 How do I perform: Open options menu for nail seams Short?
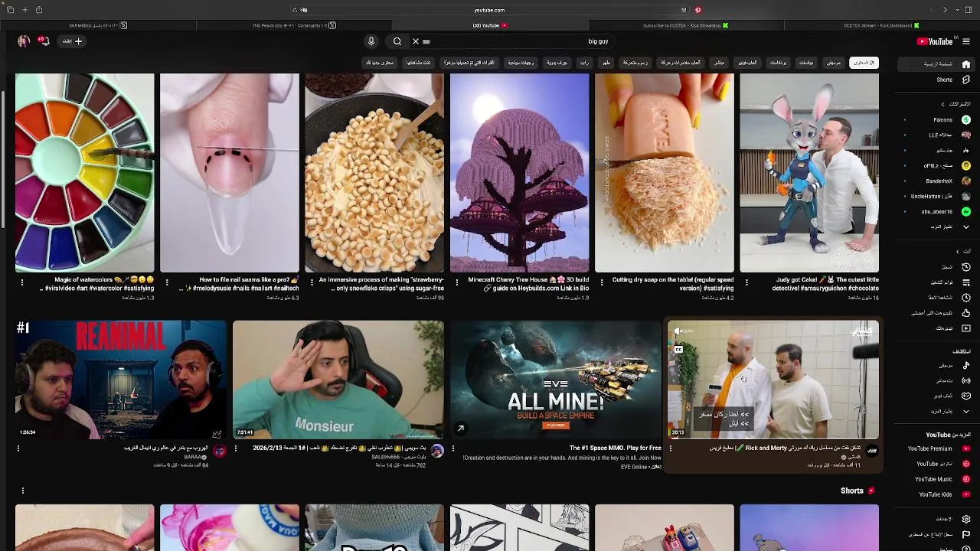click(167, 282)
